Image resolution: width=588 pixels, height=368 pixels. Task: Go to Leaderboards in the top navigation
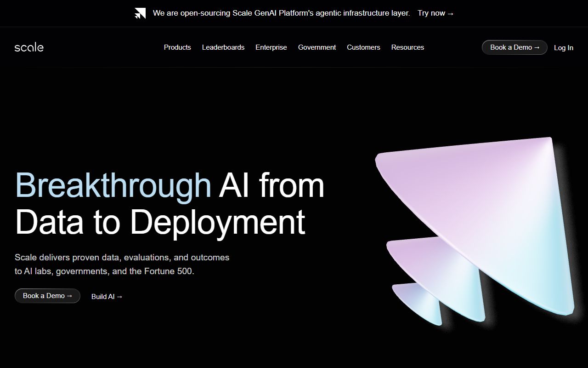223,47
